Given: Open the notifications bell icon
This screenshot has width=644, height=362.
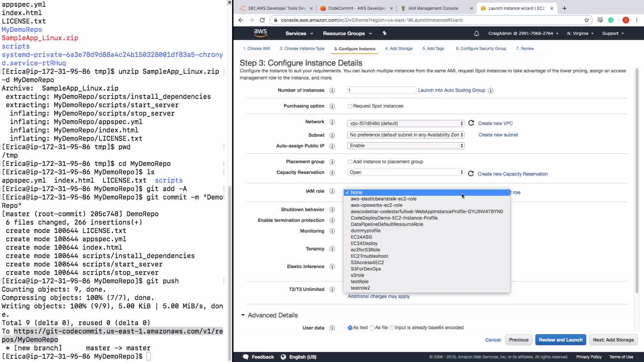Looking at the screenshot, I should pos(476,34).
